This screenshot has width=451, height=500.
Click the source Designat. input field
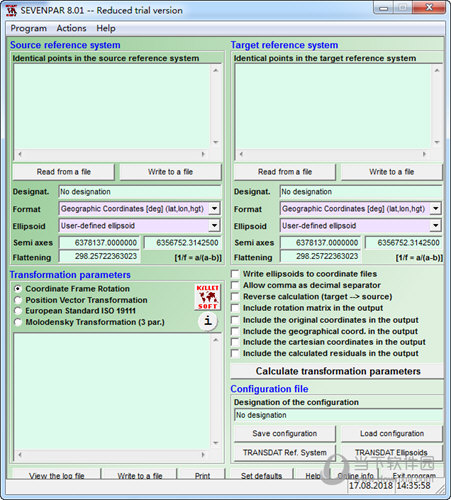tap(140, 192)
